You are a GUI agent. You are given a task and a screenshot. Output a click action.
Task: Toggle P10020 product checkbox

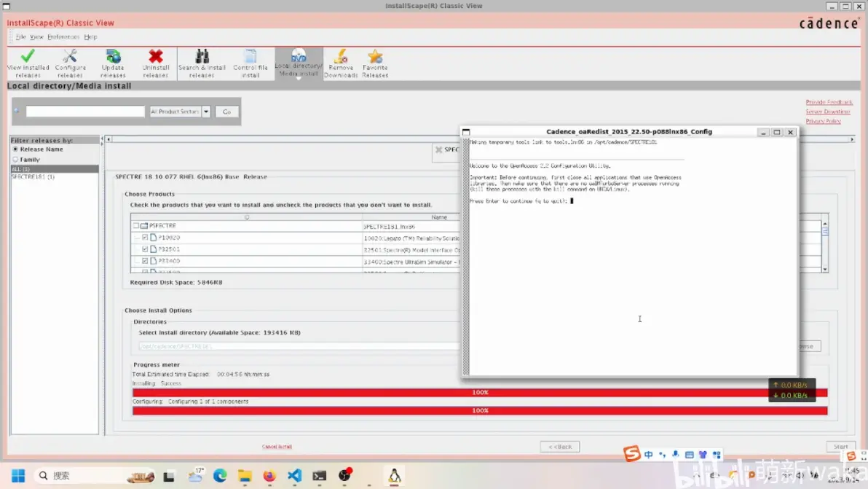(145, 238)
